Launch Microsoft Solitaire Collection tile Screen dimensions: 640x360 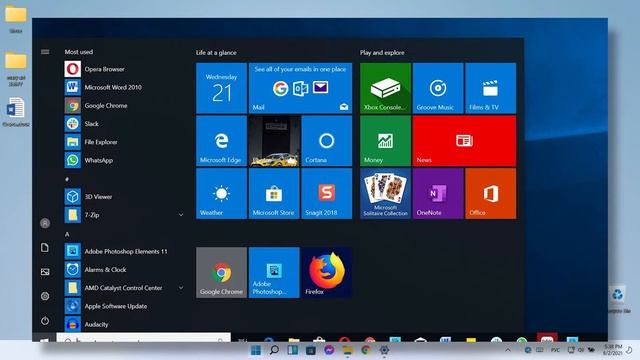click(385, 193)
